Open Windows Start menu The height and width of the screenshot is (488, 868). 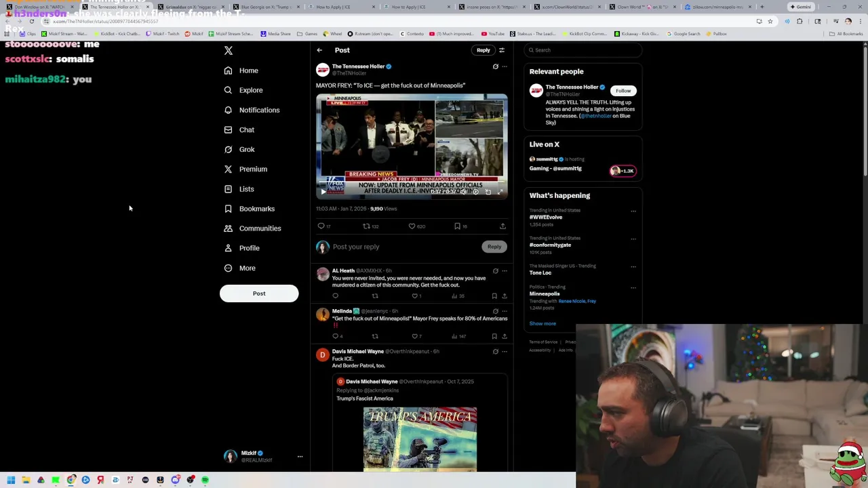pos(11,480)
